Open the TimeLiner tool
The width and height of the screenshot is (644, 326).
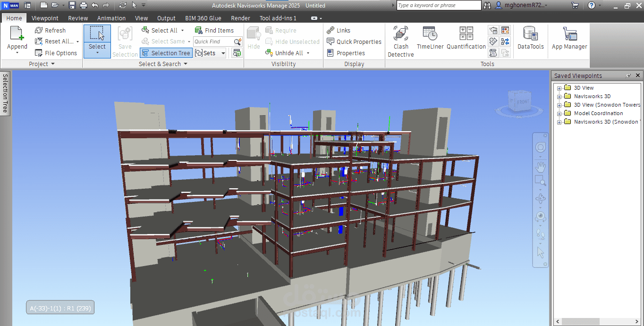(430, 38)
